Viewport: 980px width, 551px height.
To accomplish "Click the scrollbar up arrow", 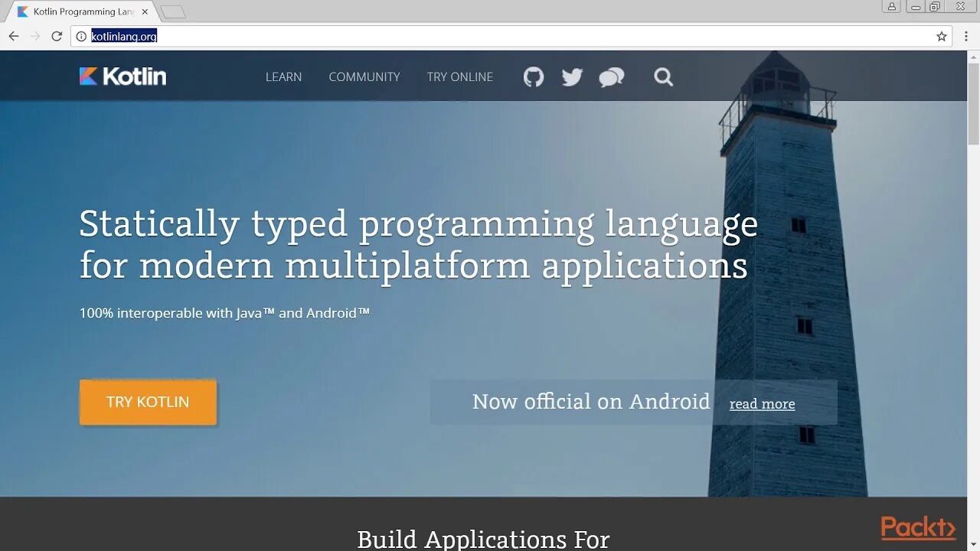I will click(973, 57).
